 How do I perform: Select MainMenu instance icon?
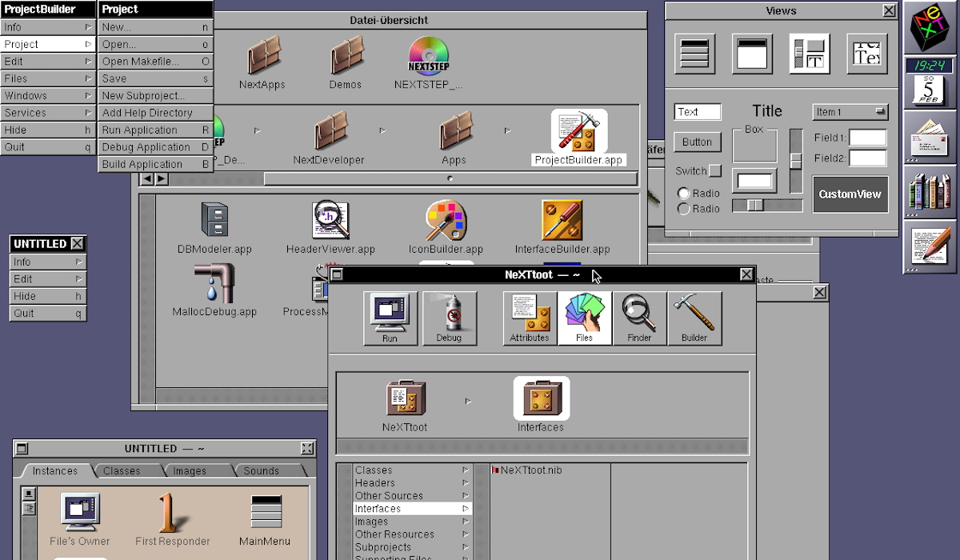(266, 513)
